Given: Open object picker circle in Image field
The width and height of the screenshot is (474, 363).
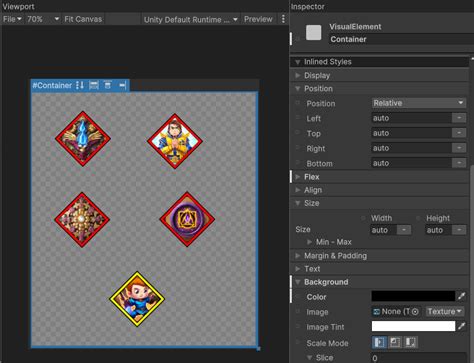Looking at the screenshot, I should [415, 312].
